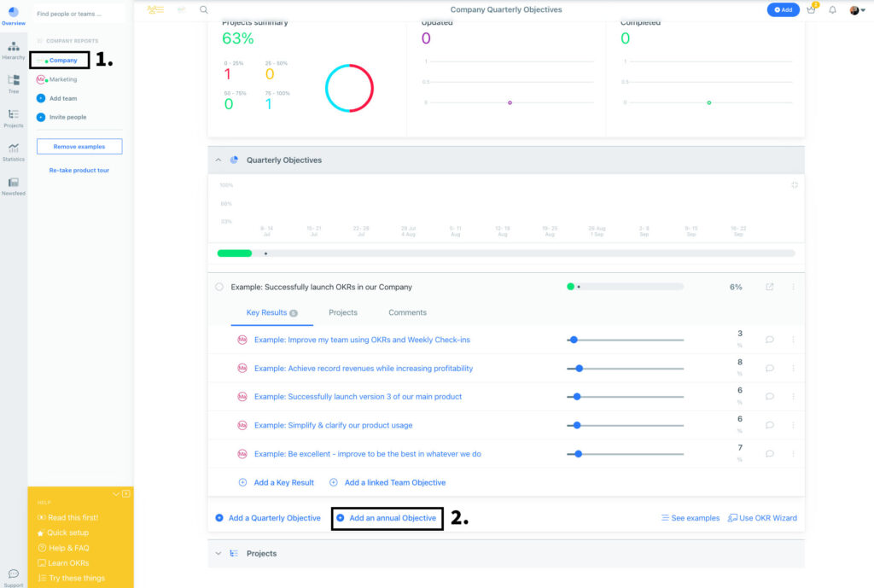Switch to the Key Results tab
Image resolution: width=874 pixels, height=588 pixels.
pyautogui.click(x=272, y=312)
